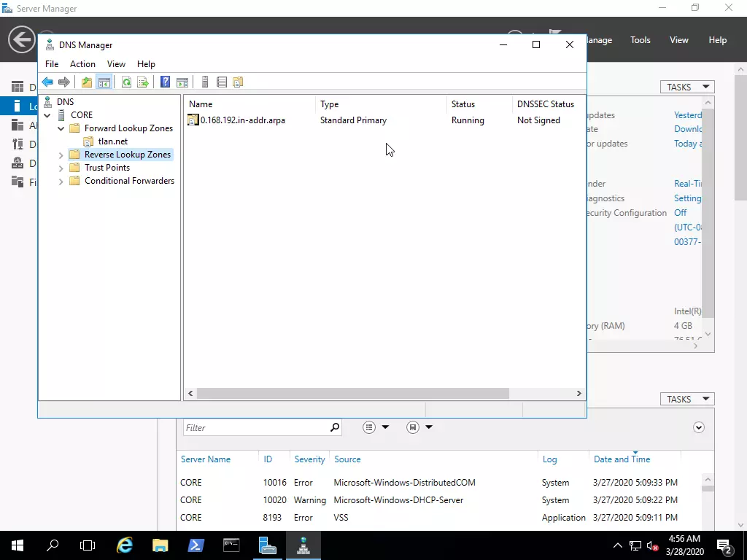Open Windows Start menu
Viewport: 747px width, 560px height.
click(18, 545)
